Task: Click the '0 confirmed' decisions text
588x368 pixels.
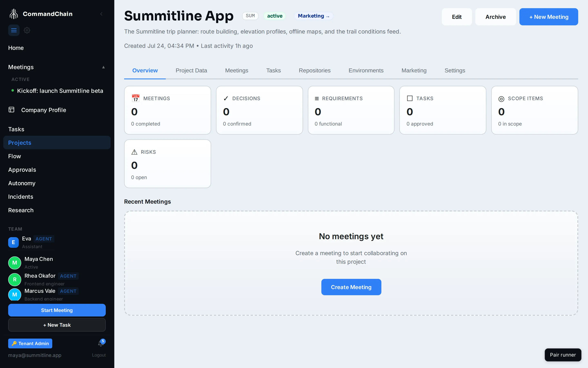Action: tap(237, 124)
